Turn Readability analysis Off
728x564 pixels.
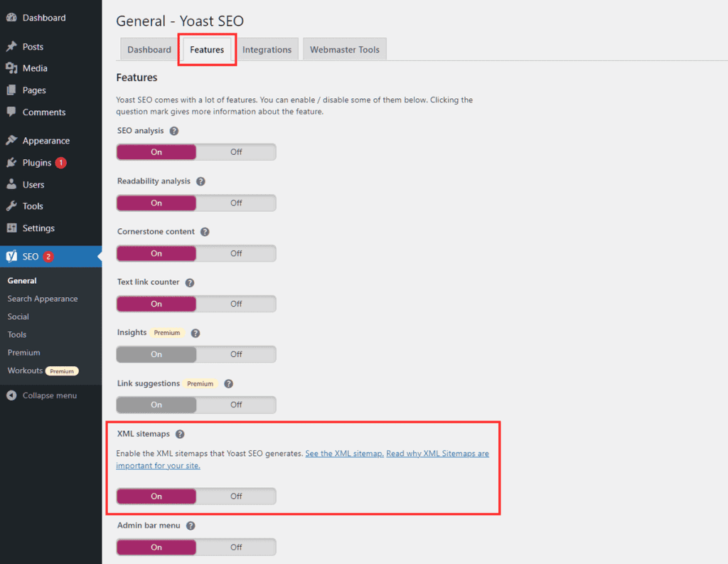coord(236,203)
